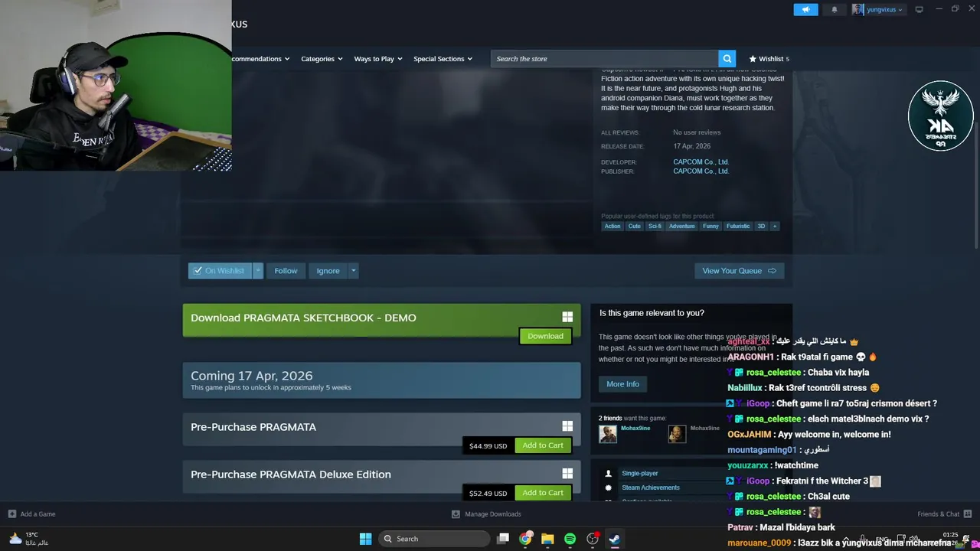Select the Sci-fi tag
Viewport: 980px width, 551px height.
(655, 226)
